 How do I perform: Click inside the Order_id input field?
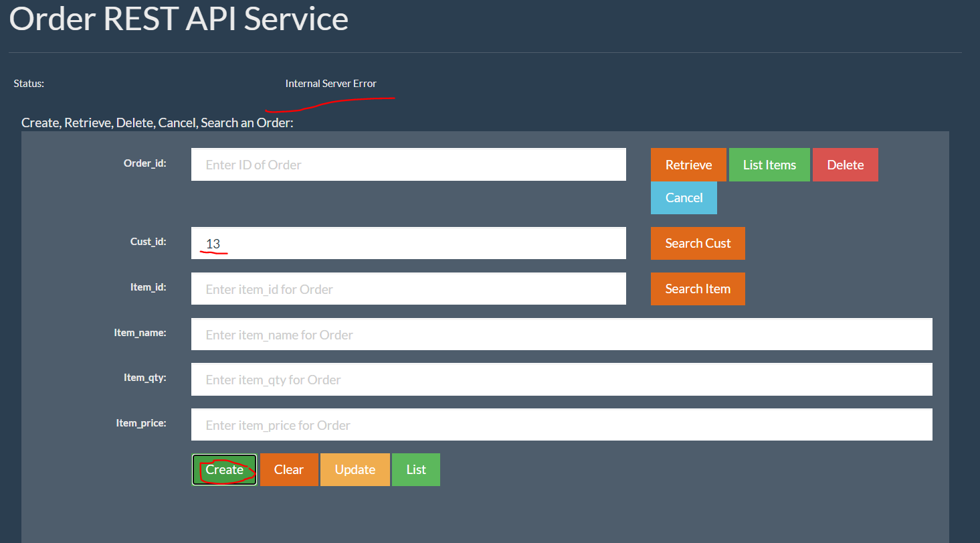(408, 164)
